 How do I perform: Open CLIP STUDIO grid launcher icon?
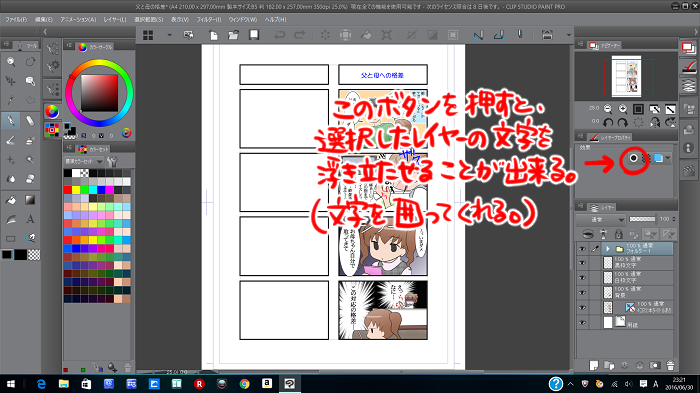[148, 35]
